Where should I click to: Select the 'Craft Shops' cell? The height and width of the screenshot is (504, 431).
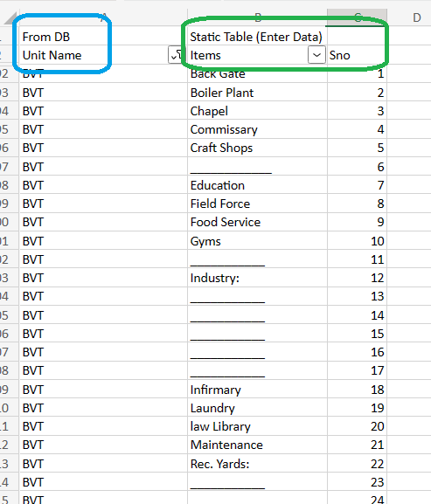257,148
